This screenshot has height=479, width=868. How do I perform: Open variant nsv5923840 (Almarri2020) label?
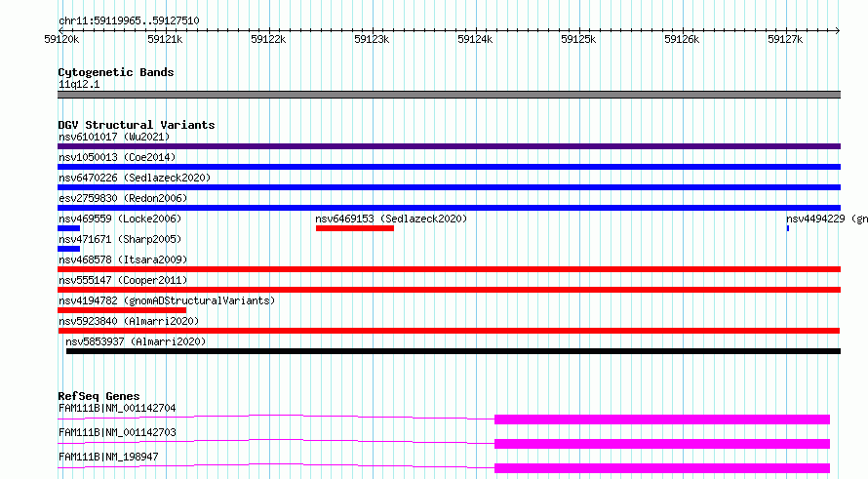(129, 321)
